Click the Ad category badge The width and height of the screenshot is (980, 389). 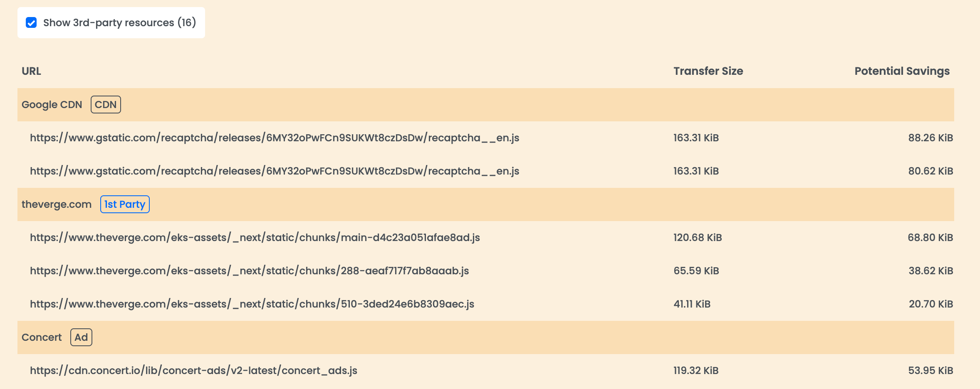point(81,337)
